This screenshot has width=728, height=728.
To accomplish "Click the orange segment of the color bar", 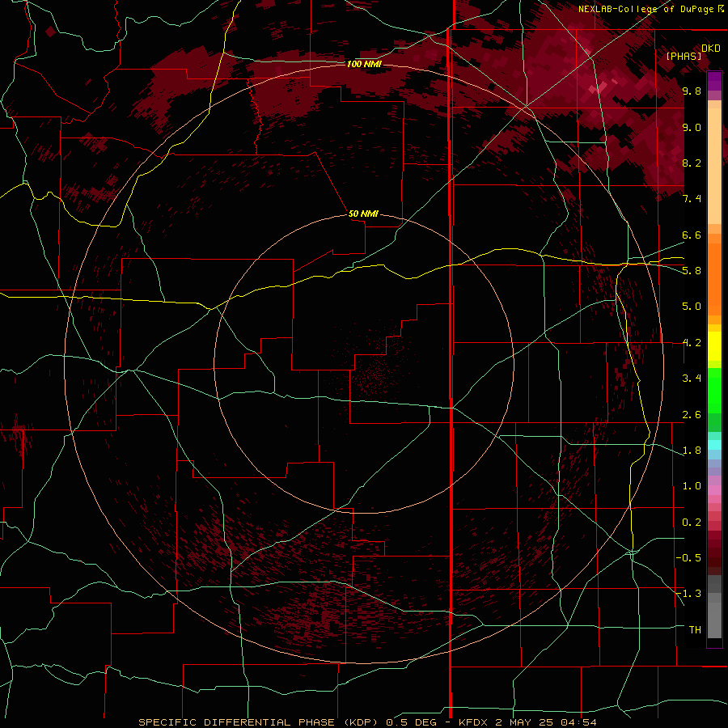I will pyautogui.click(x=714, y=278).
